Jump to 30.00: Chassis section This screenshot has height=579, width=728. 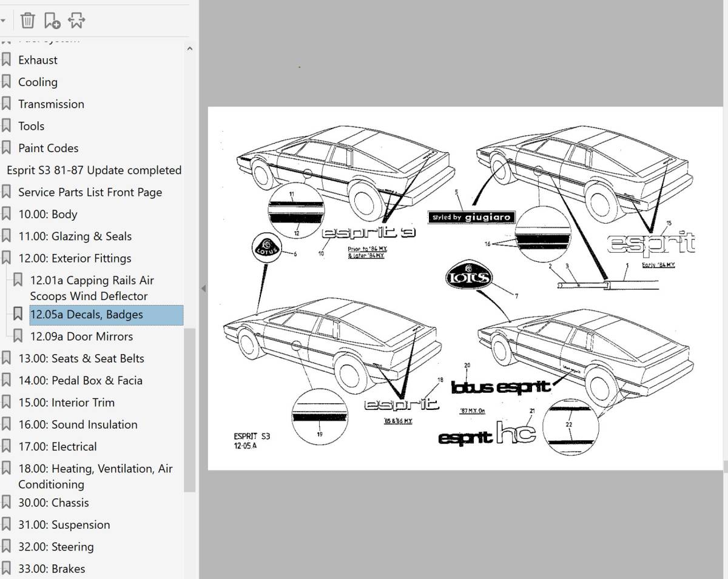click(53, 503)
